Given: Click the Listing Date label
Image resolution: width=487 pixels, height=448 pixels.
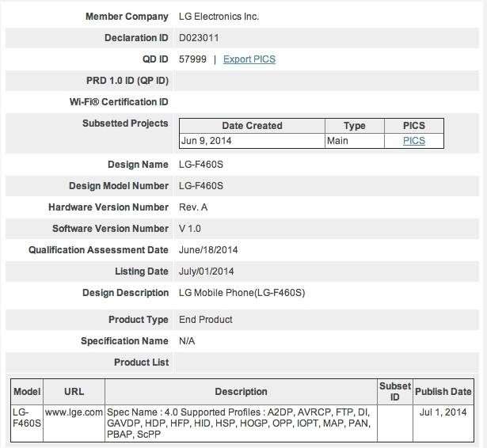Looking at the screenshot, I should (x=142, y=271).
